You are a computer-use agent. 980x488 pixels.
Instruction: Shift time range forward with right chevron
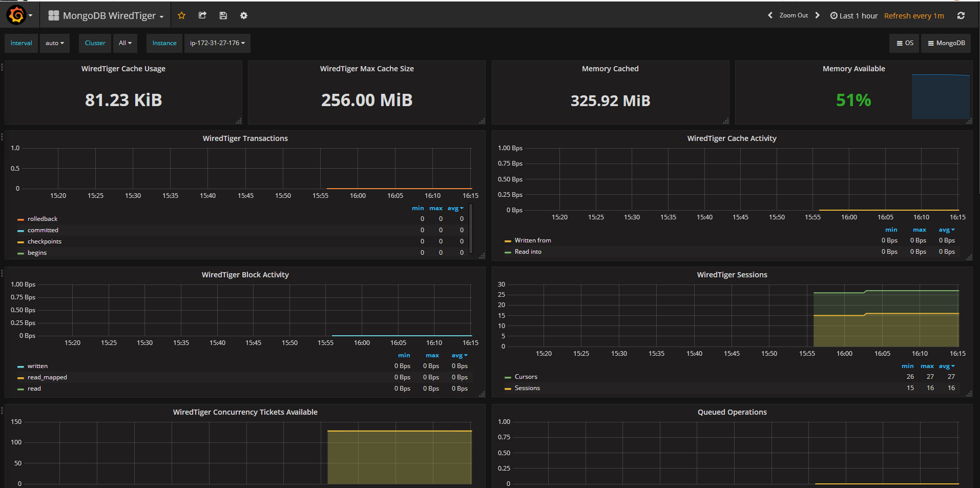click(817, 15)
